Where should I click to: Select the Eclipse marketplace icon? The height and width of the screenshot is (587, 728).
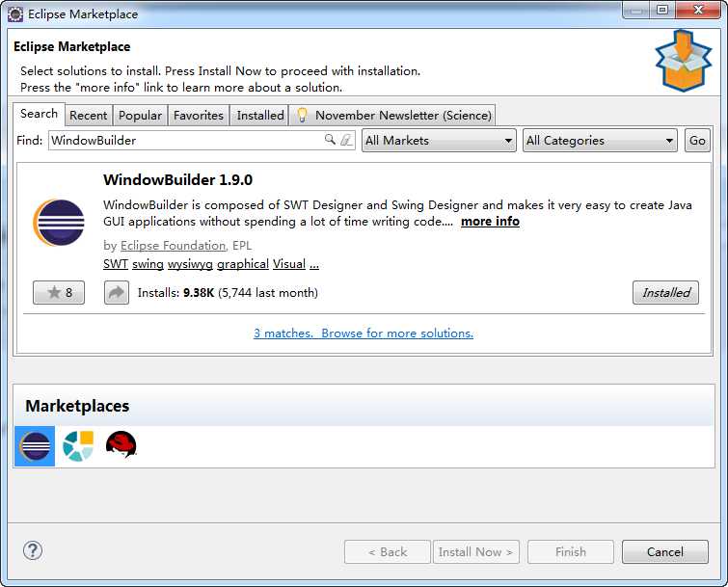pyautogui.click(x=35, y=446)
